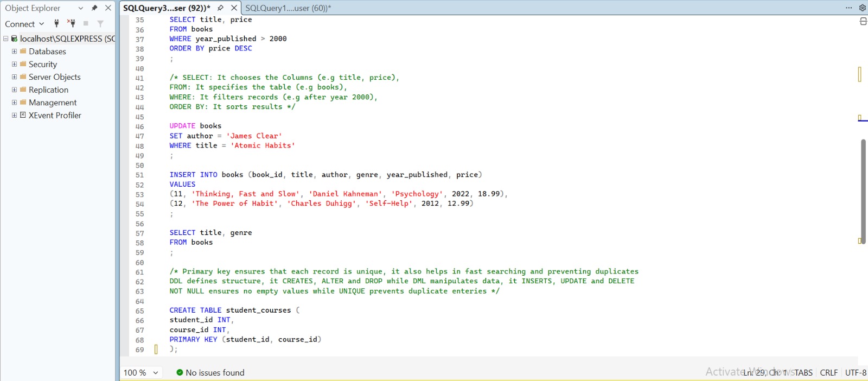Open the tab overflow ellipsis menu
The width and height of the screenshot is (868, 381).
point(848,8)
